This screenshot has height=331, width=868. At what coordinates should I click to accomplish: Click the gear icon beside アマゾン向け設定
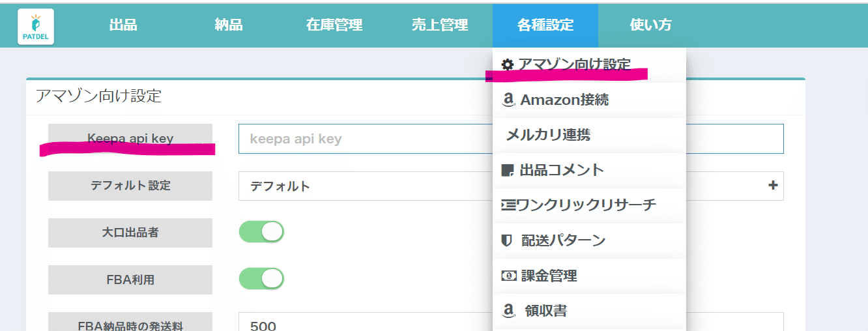[x=508, y=64]
